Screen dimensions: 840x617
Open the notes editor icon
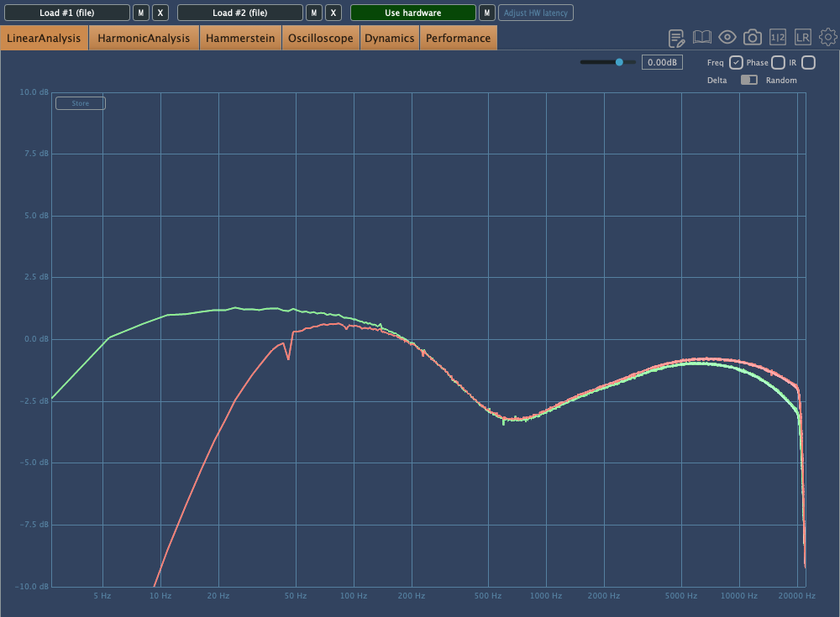pyautogui.click(x=676, y=38)
